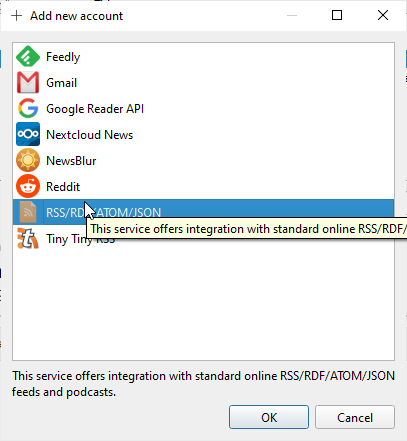407x441 pixels.
Task: Click the blue Nextcloud News icon
Action: pyautogui.click(x=28, y=134)
